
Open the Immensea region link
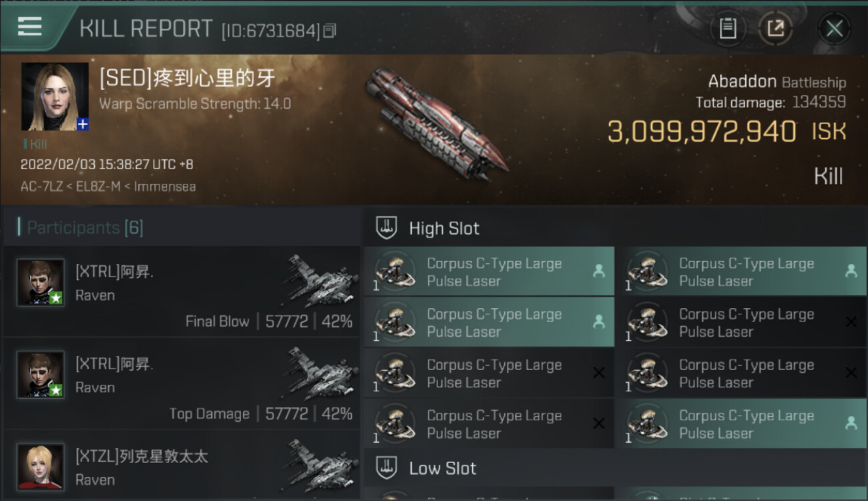165,186
